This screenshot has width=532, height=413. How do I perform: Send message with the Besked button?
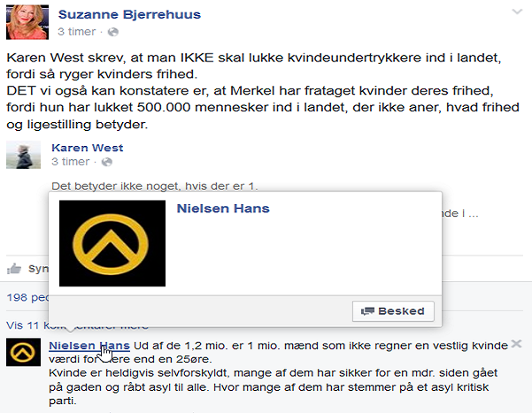(x=393, y=311)
